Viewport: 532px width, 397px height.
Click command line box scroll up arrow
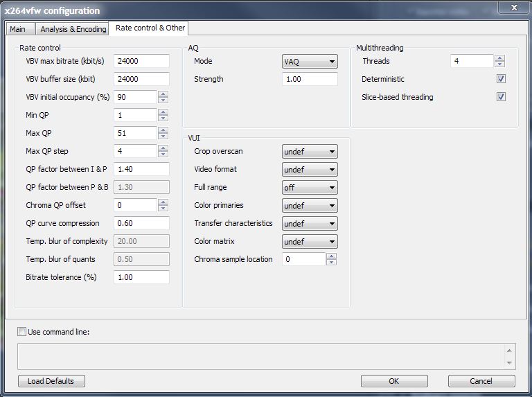coord(509,351)
